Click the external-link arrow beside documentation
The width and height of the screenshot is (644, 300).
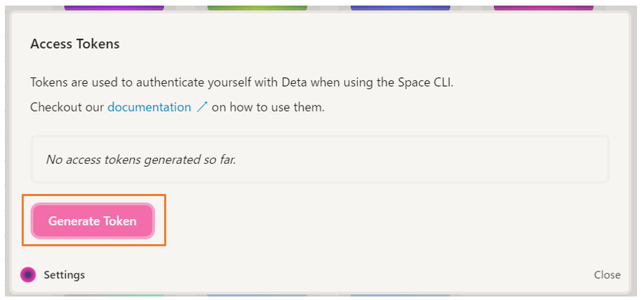coord(201,107)
